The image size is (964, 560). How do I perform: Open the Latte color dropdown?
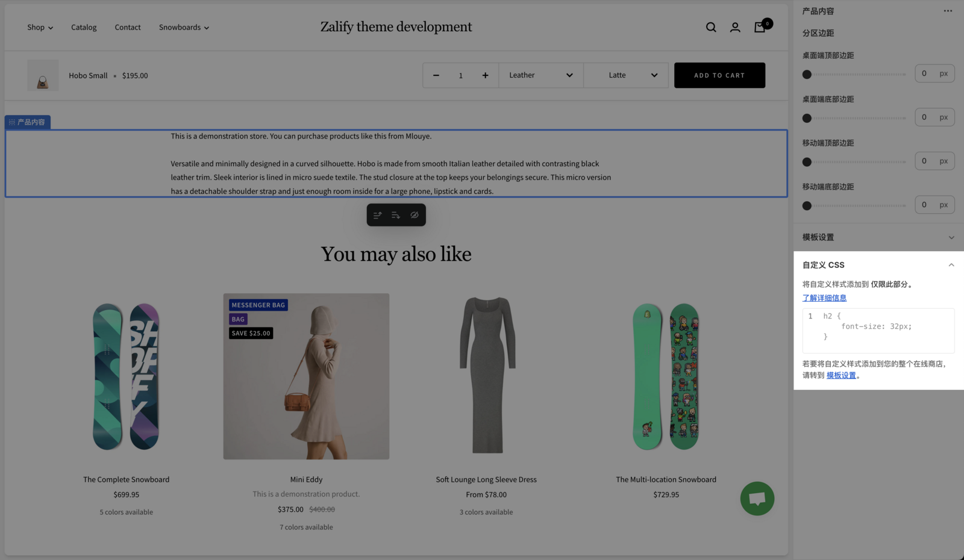click(x=625, y=76)
